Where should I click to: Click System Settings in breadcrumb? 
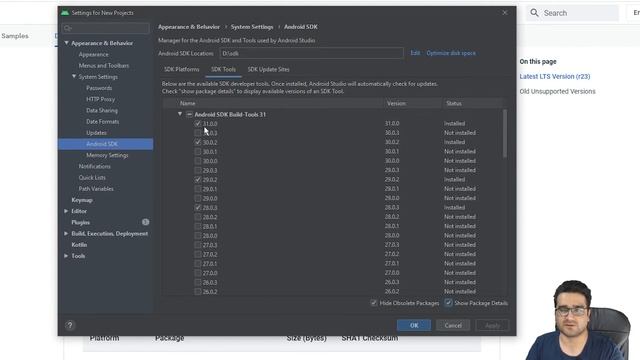(252, 27)
